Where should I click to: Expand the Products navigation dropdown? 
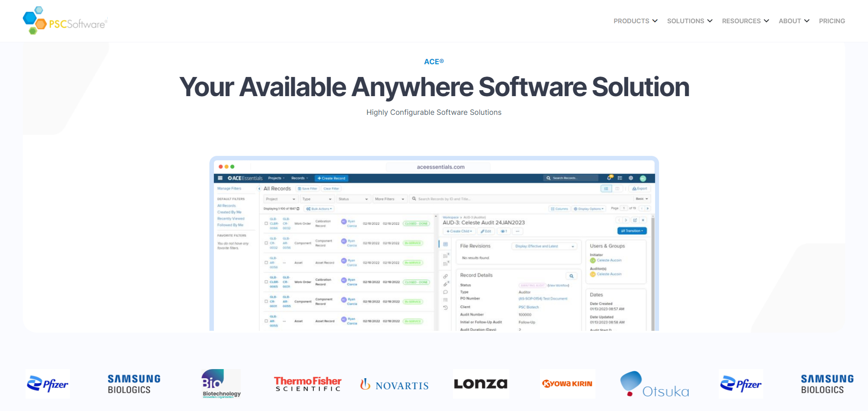click(635, 21)
